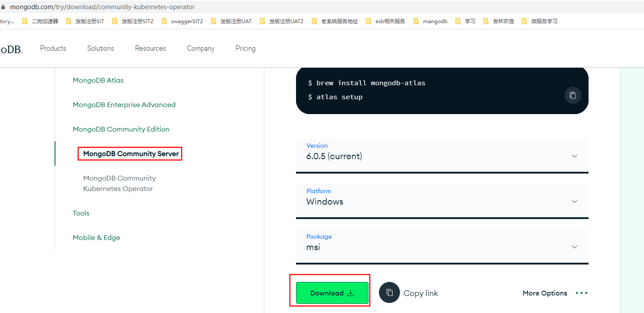Open the esb相关服务 bookmark folder

coord(386,21)
